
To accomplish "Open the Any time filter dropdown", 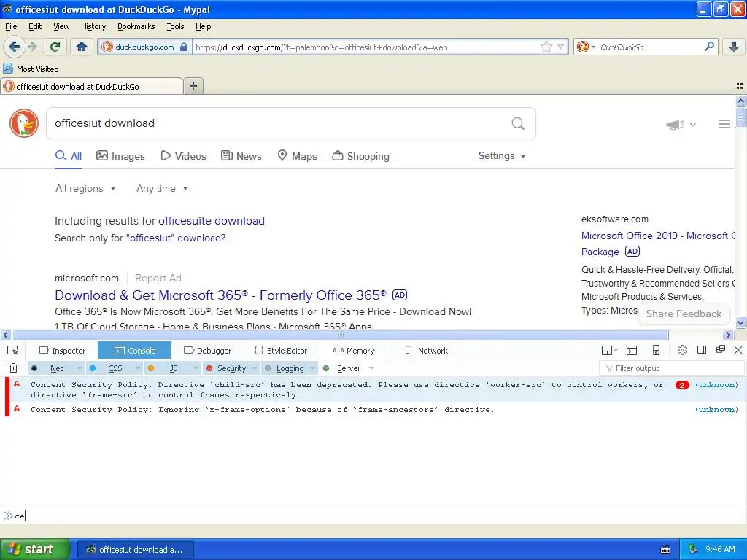I will click(x=162, y=189).
